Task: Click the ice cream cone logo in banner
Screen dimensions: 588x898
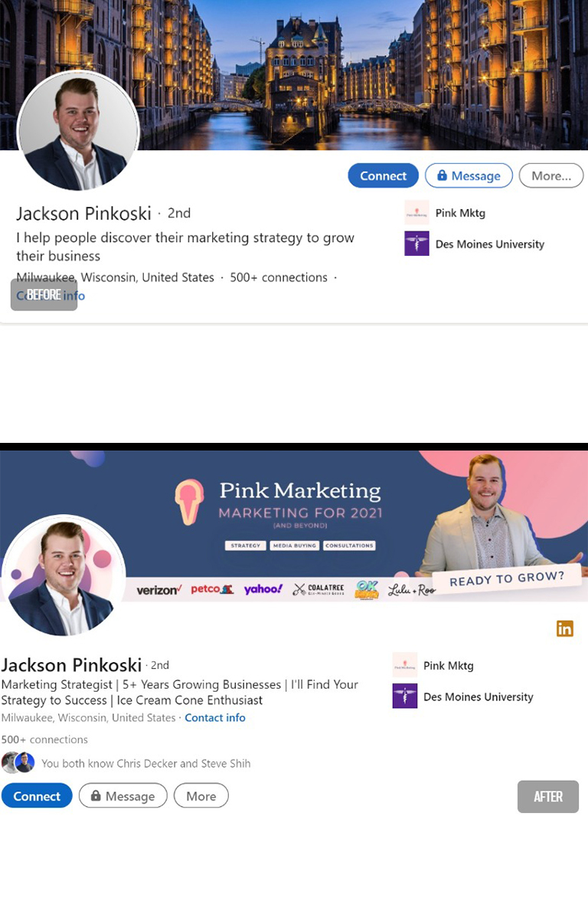Action: coord(190,503)
